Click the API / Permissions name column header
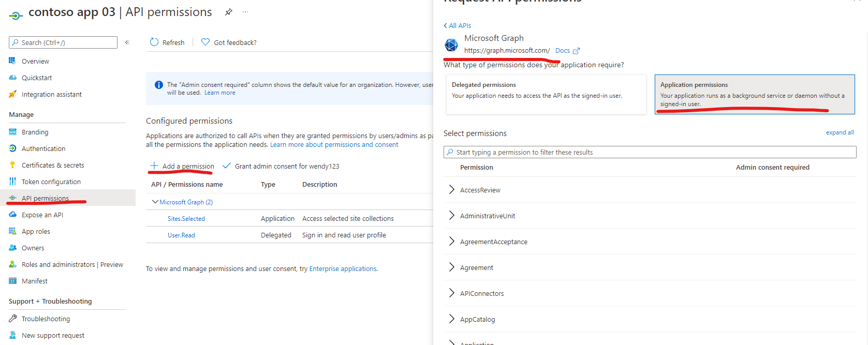The width and height of the screenshot is (868, 345). coord(187,185)
